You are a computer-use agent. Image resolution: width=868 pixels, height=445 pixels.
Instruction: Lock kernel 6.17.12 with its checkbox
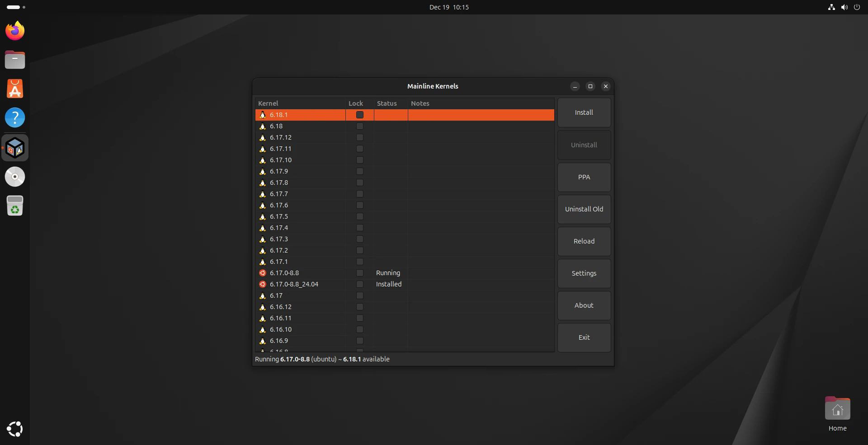pyautogui.click(x=360, y=137)
